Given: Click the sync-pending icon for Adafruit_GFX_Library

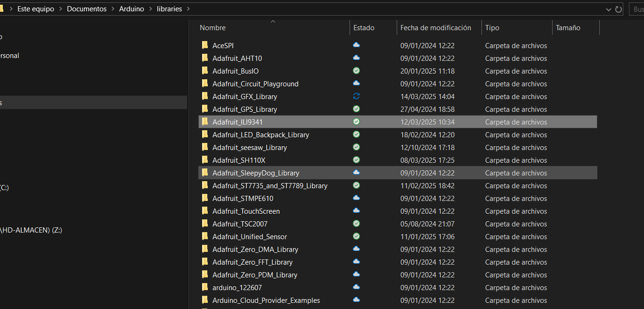Looking at the screenshot, I should [357, 96].
